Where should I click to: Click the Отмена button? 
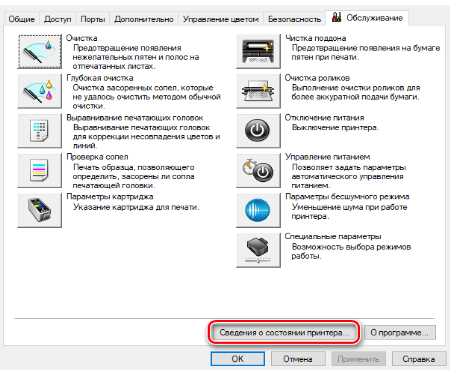coord(298,359)
